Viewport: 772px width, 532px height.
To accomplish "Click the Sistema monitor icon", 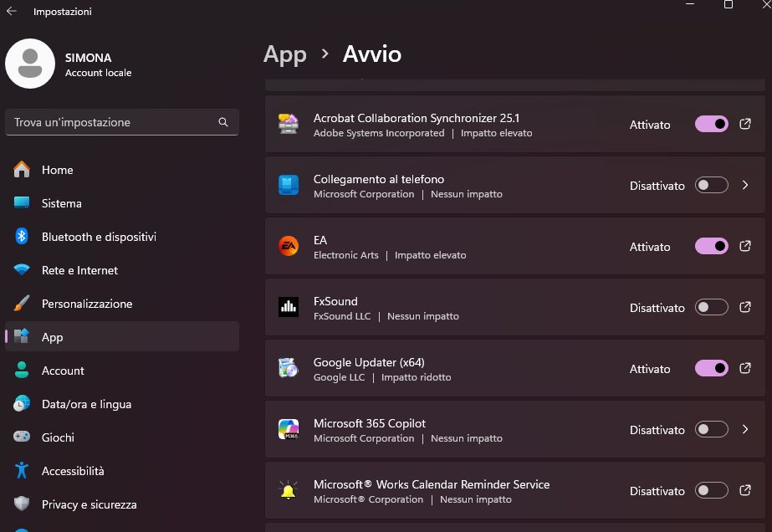I will (22, 203).
